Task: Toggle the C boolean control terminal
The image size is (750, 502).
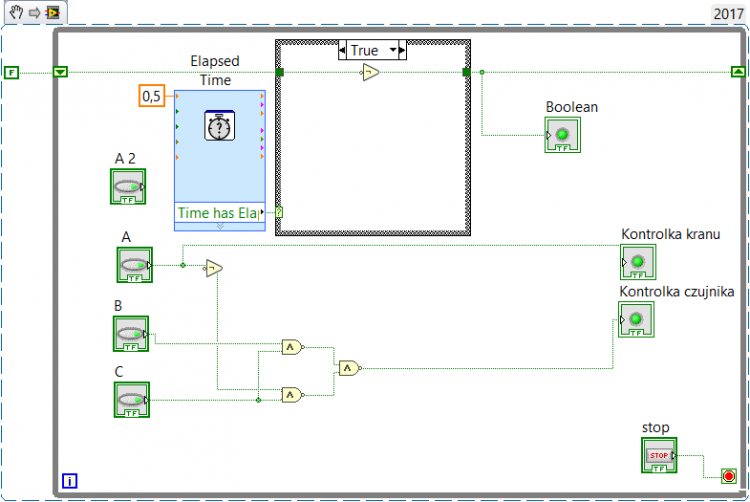Action: tap(132, 400)
